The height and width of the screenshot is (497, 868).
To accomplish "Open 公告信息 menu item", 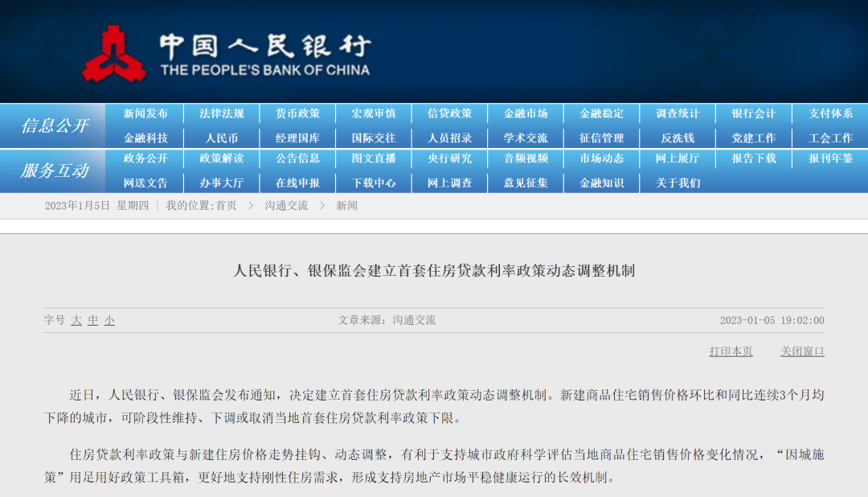I will click(x=297, y=158).
